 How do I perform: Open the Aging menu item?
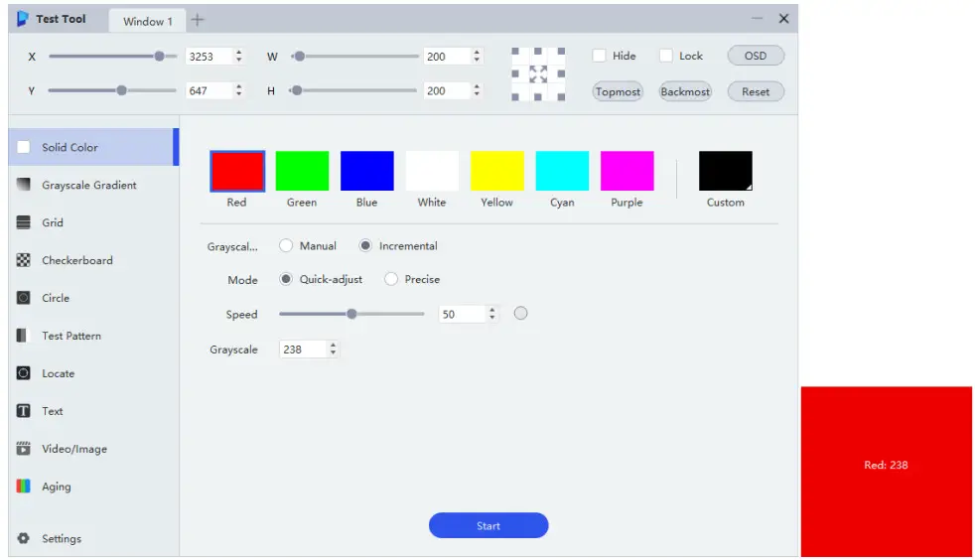tap(94, 487)
